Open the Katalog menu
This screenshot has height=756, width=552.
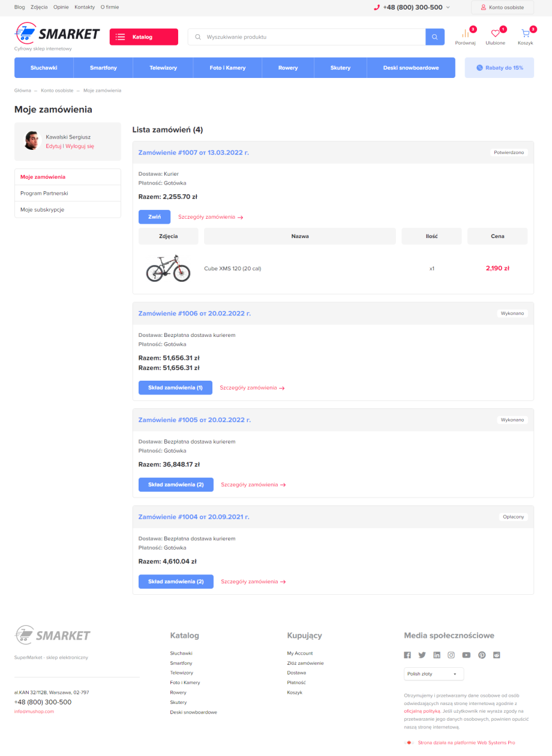click(143, 37)
